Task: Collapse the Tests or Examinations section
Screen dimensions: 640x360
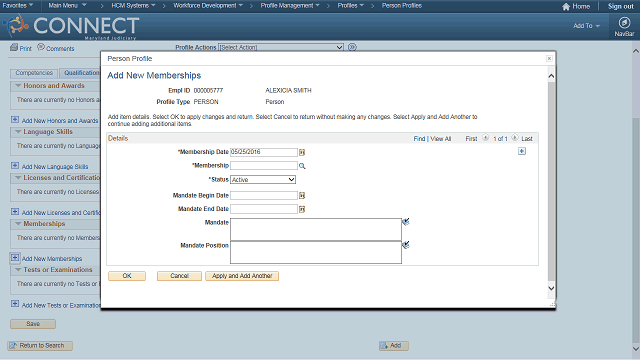Action: pos(18,270)
